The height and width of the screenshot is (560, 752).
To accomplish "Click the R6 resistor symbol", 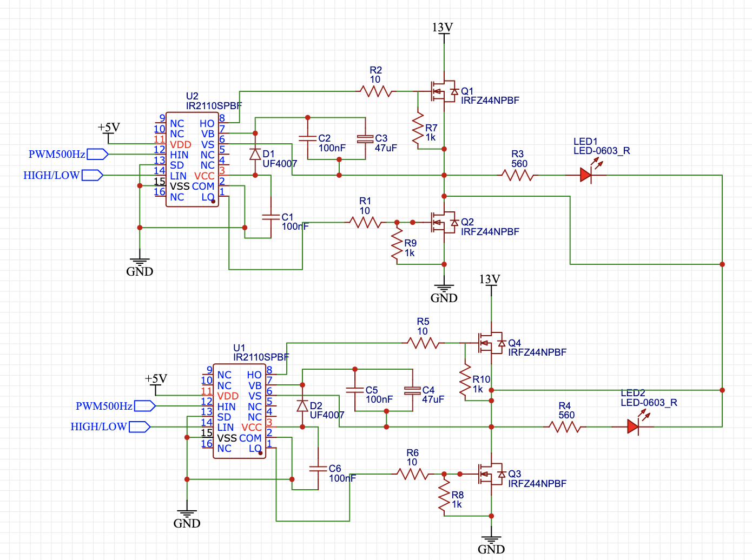I will (x=412, y=474).
